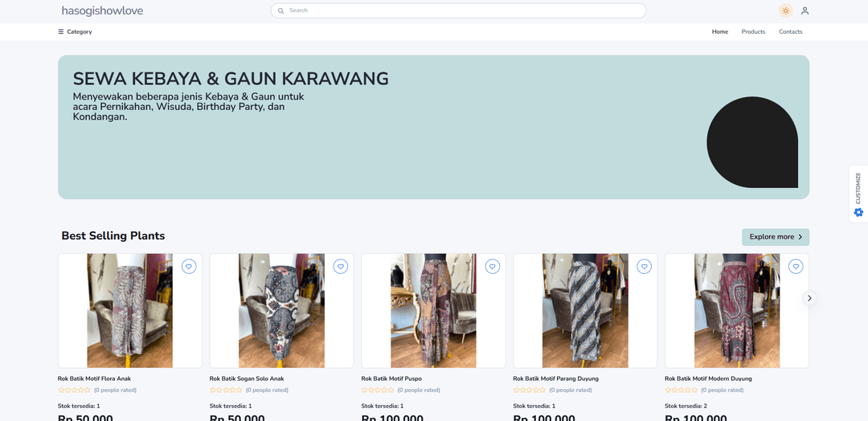Click the search magnifier icon
The image size is (868, 421).
pyautogui.click(x=280, y=10)
